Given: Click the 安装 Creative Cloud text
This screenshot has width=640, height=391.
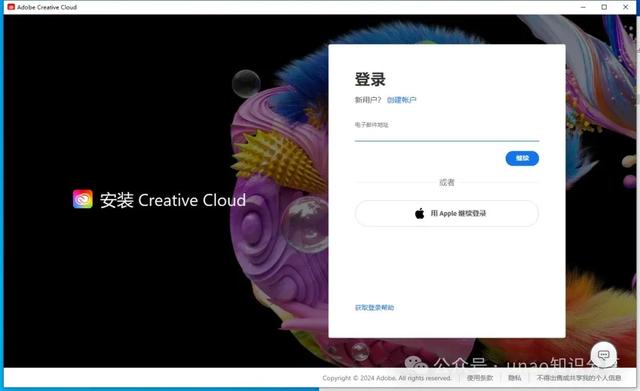Looking at the screenshot, I should 173,200.
